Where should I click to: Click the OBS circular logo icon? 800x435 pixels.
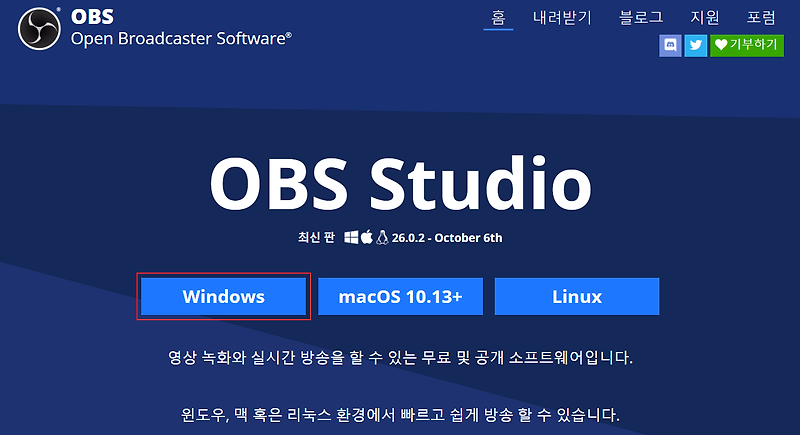pos(39,28)
